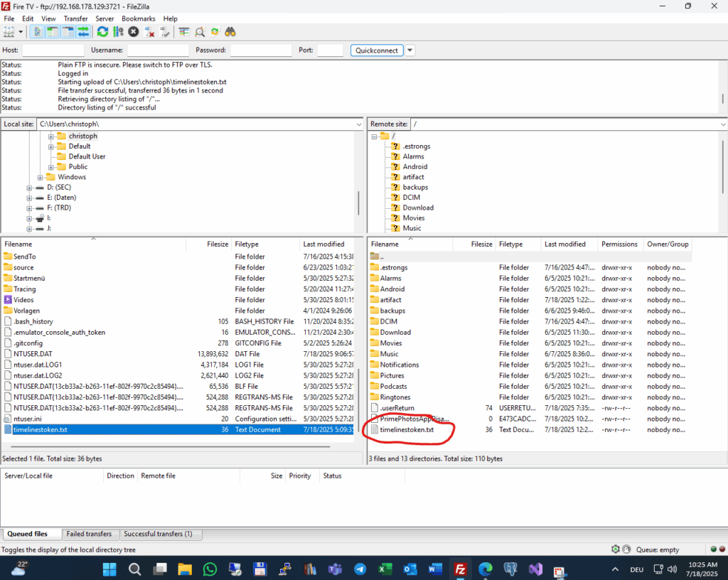
Task: Search for files with the binoculars icon
Action: [230, 32]
